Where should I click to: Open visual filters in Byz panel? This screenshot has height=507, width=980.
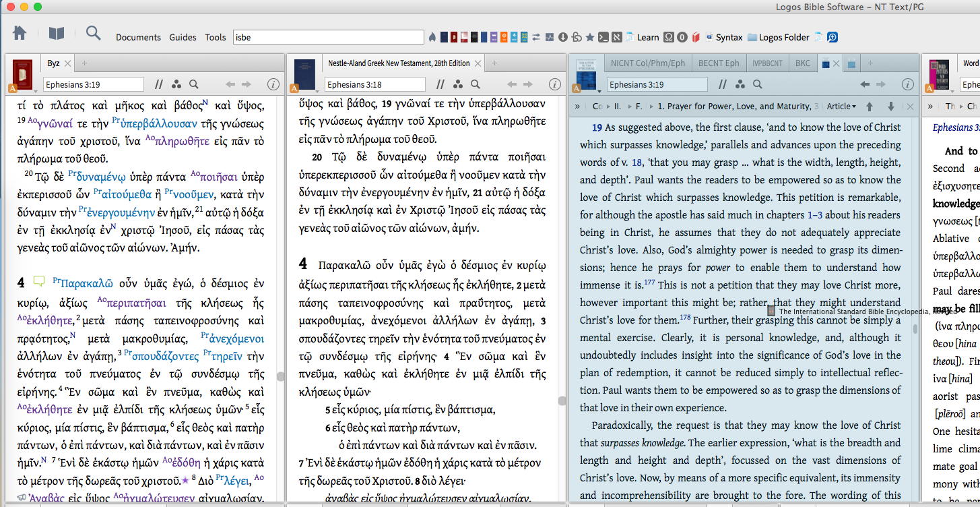pyautogui.click(x=176, y=84)
